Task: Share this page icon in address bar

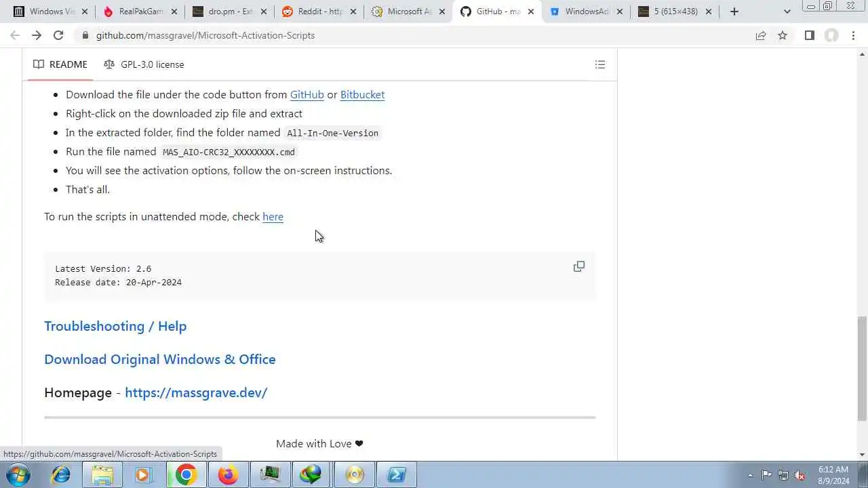Action: [761, 35]
